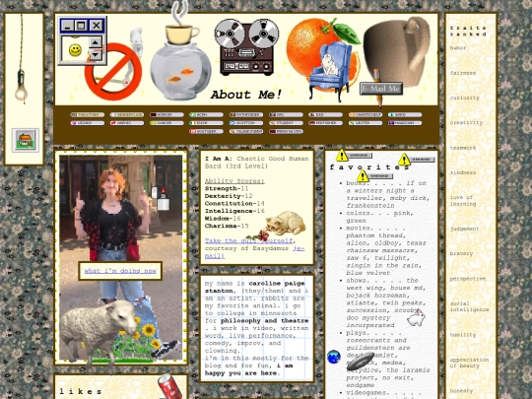The image size is (532, 399).
Task: Click the "social intelligence" trait text
Action: coord(469,306)
